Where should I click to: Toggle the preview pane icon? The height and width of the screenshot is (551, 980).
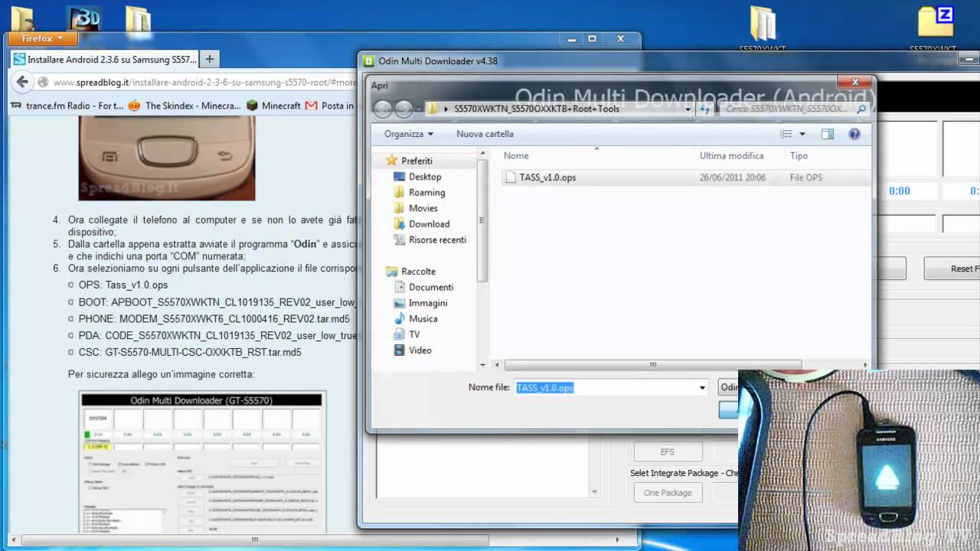(828, 134)
